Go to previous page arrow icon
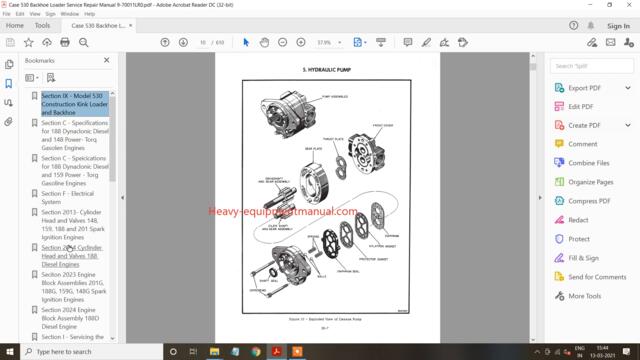 click(165, 42)
